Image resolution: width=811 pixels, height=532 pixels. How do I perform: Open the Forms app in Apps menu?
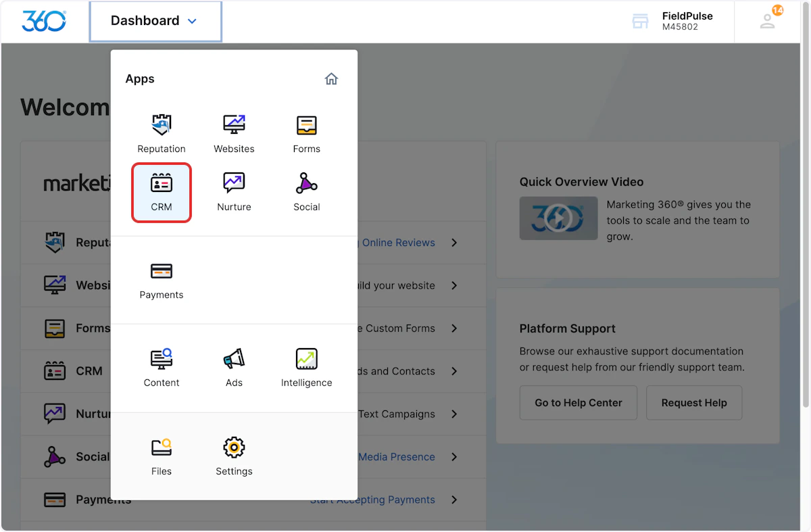coord(307,134)
